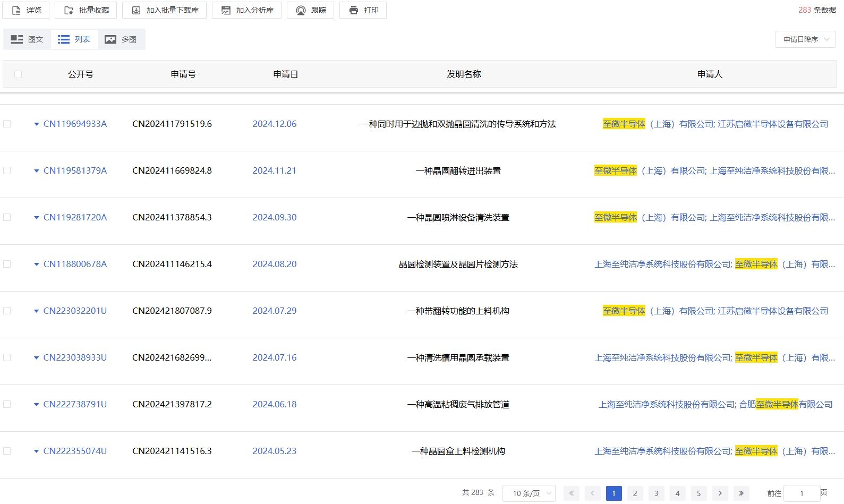
Task: Switch to 列表 view tab
Action: click(74, 39)
